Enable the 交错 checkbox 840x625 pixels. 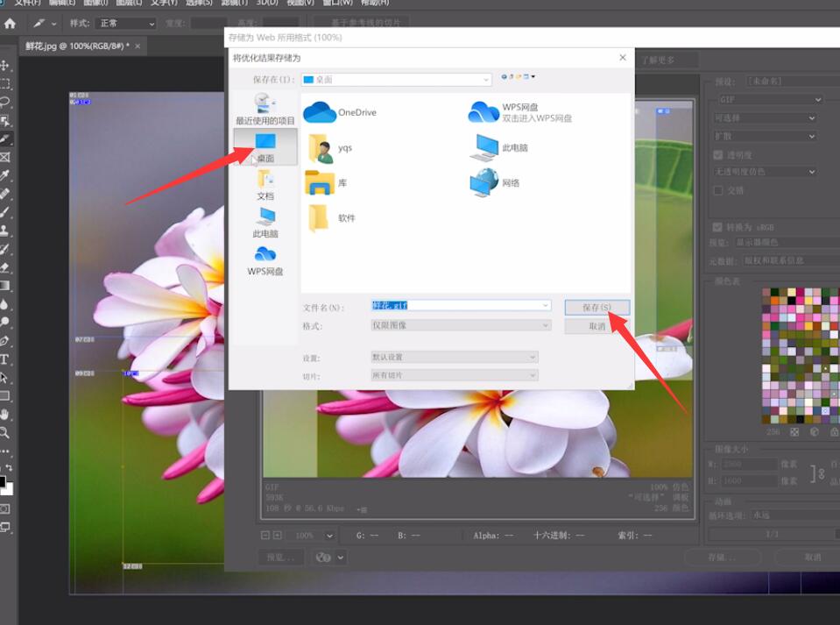pyautogui.click(x=718, y=190)
